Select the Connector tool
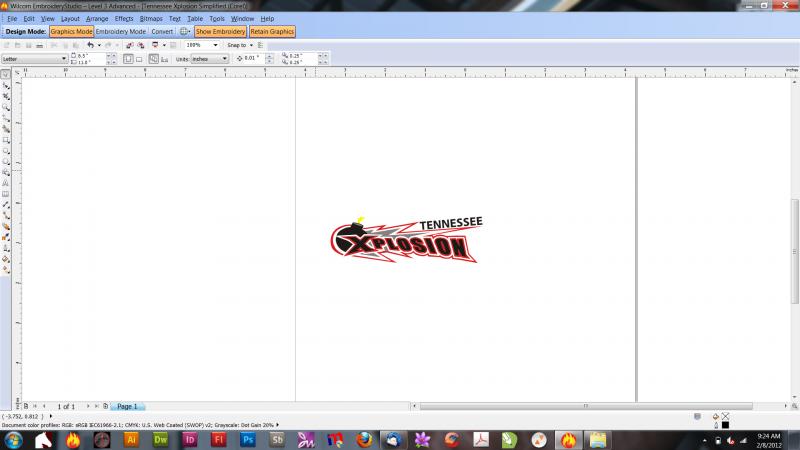The height and width of the screenshot is (450, 800). (x=6, y=215)
